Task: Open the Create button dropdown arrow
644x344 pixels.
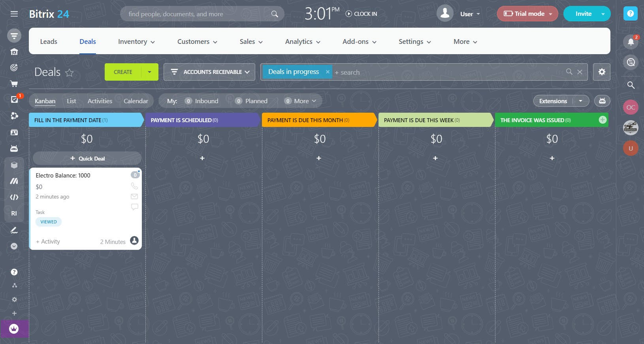Action: point(149,72)
